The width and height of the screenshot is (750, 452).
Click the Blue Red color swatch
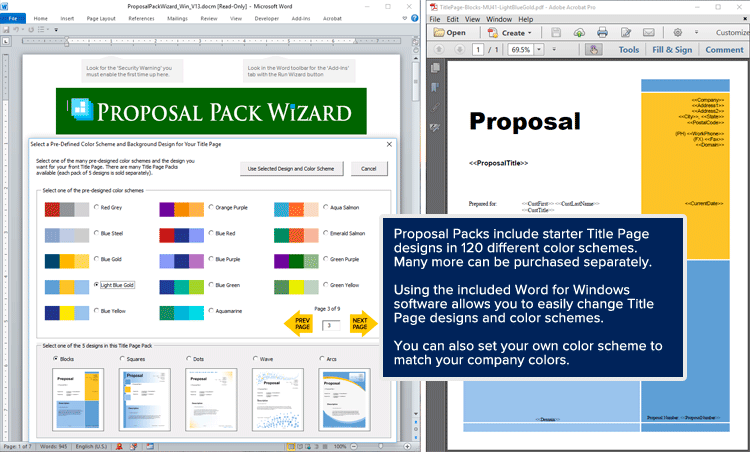(x=181, y=235)
